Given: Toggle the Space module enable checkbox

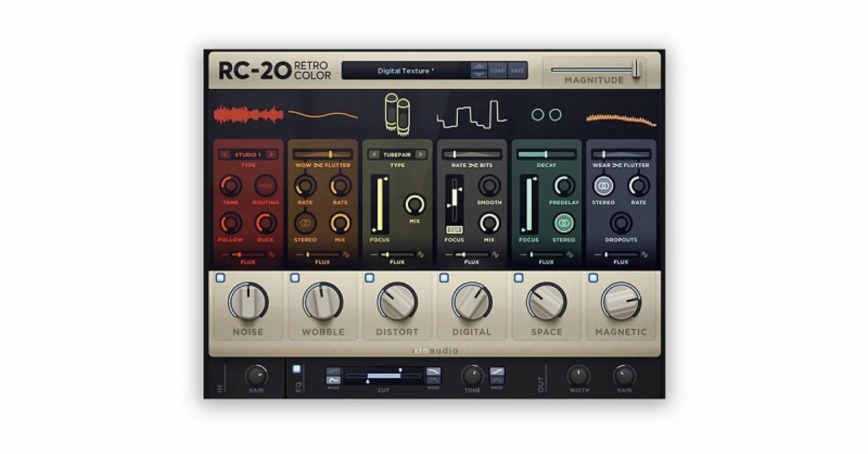Looking at the screenshot, I should click(x=519, y=278).
